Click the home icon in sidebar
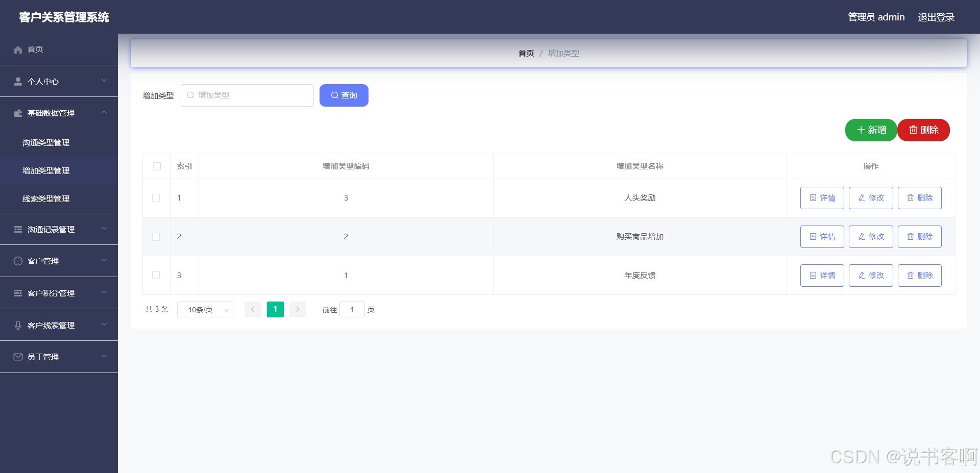 [x=18, y=49]
